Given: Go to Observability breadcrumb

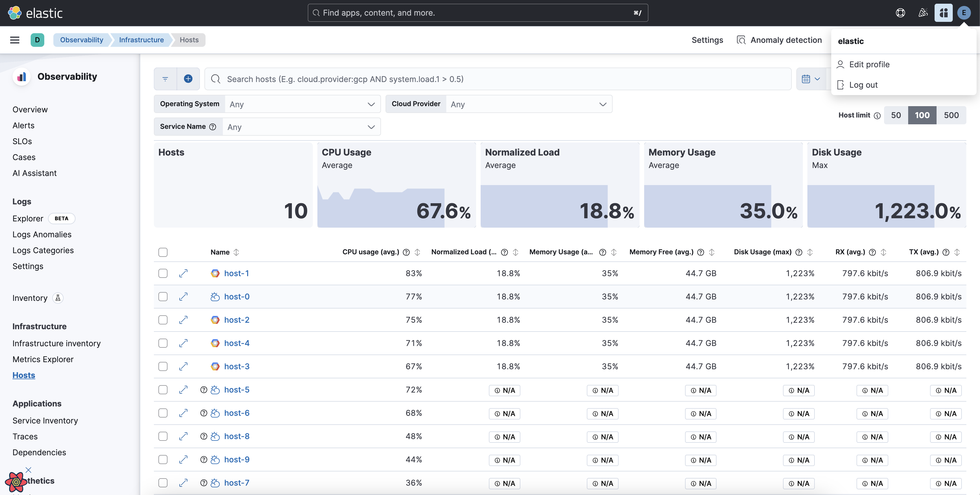Looking at the screenshot, I should pos(81,40).
